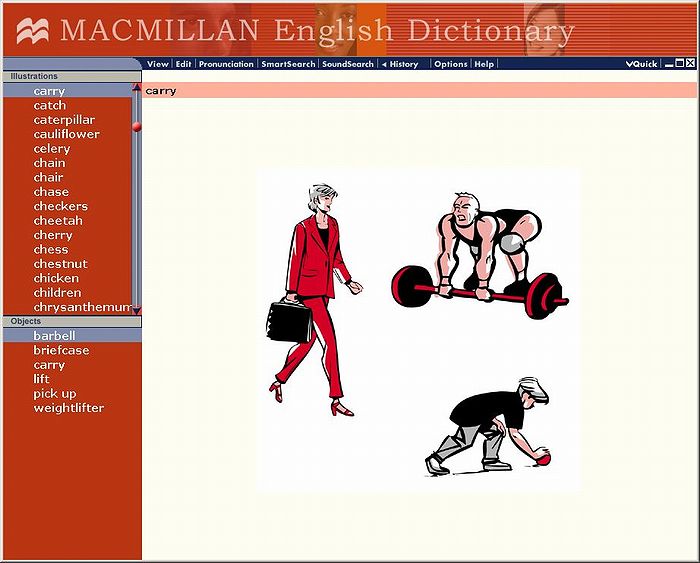Select 'cheetah' in Illustrations list
The image size is (700, 563).
[58, 221]
